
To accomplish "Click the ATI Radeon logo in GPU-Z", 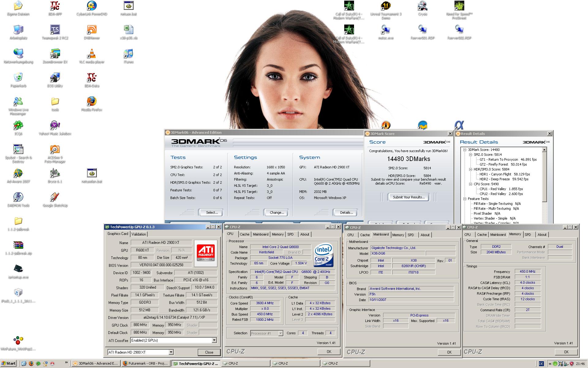I will click(x=205, y=253).
